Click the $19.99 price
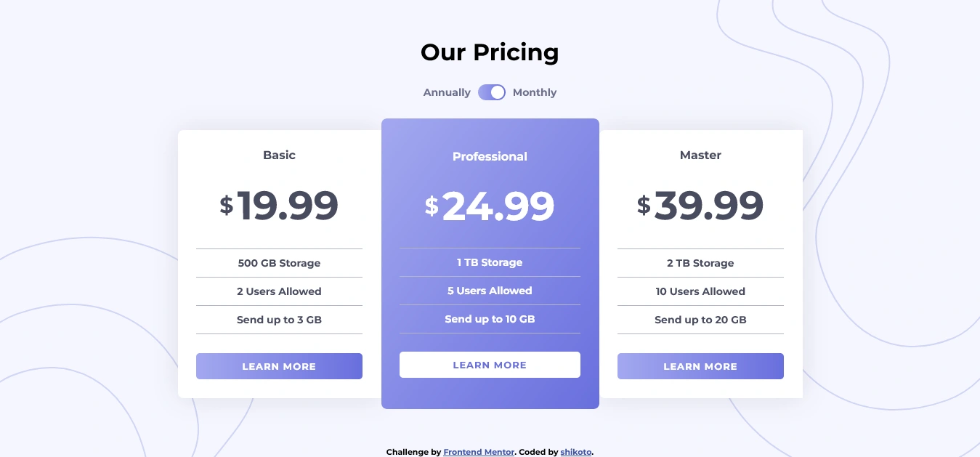The height and width of the screenshot is (457, 980). (x=279, y=206)
